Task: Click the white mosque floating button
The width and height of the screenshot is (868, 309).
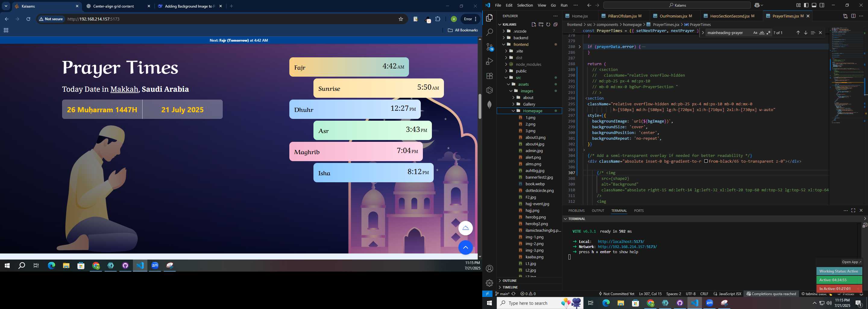Action: 465,228
